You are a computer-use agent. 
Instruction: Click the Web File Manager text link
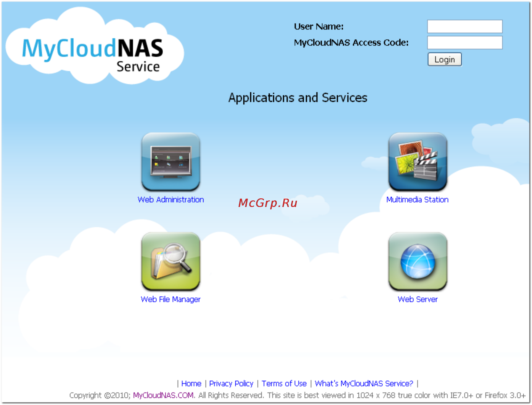[171, 299]
